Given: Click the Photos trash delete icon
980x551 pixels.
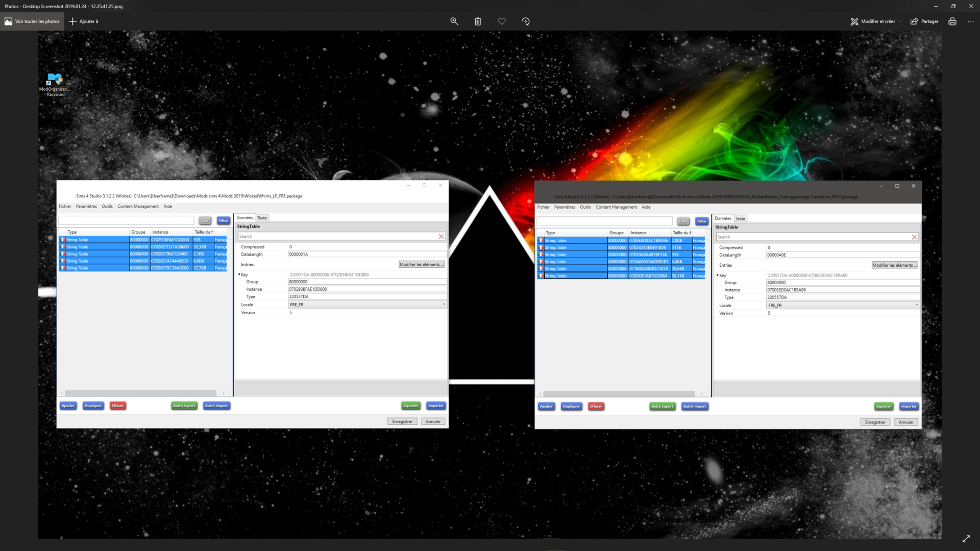Looking at the screenshot, I should coord(478,21).
